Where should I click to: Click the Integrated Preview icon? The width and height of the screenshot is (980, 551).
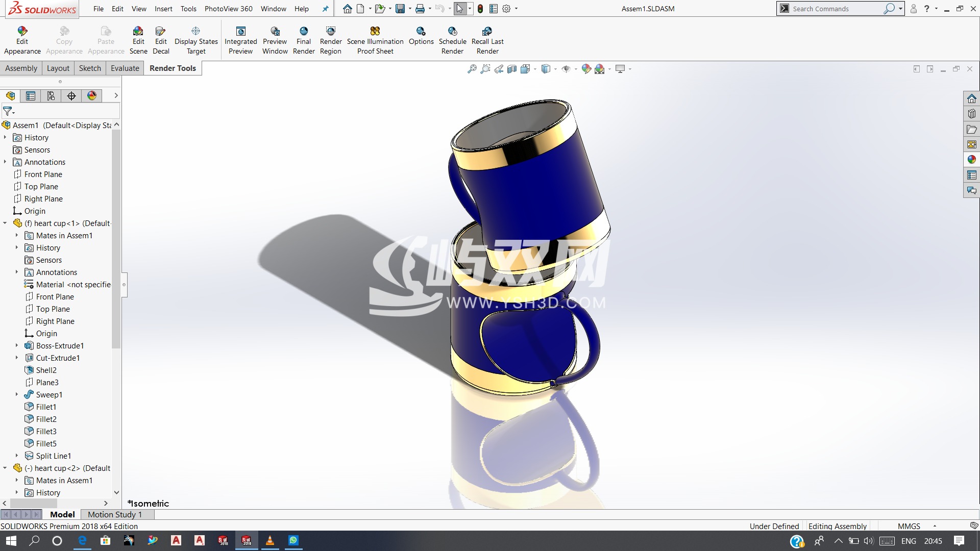[241, 32]
